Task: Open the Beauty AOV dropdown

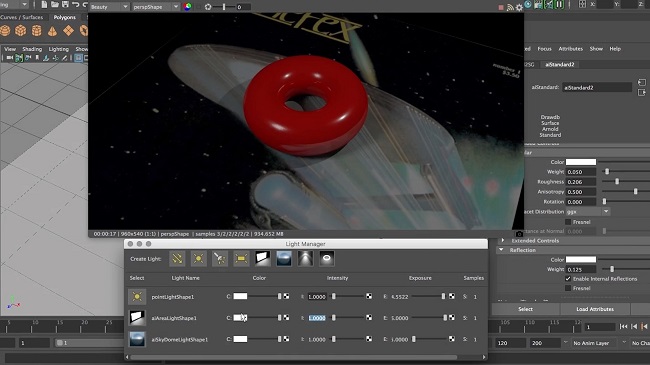Action: (109, 7)
